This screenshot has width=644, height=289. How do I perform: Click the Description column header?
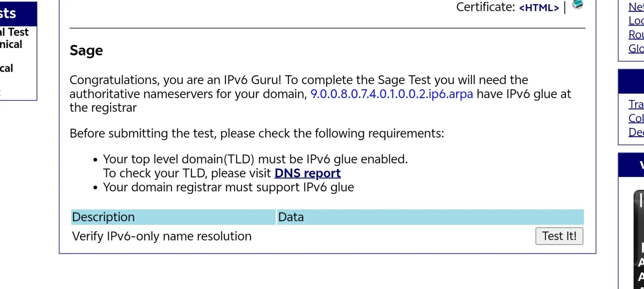pyautogui.click(x=173, y=217)
